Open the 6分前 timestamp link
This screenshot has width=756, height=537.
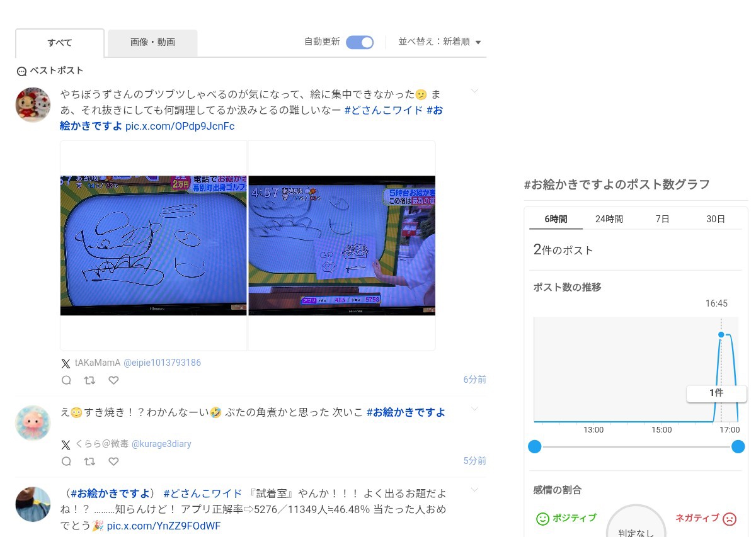coord(475,380)
